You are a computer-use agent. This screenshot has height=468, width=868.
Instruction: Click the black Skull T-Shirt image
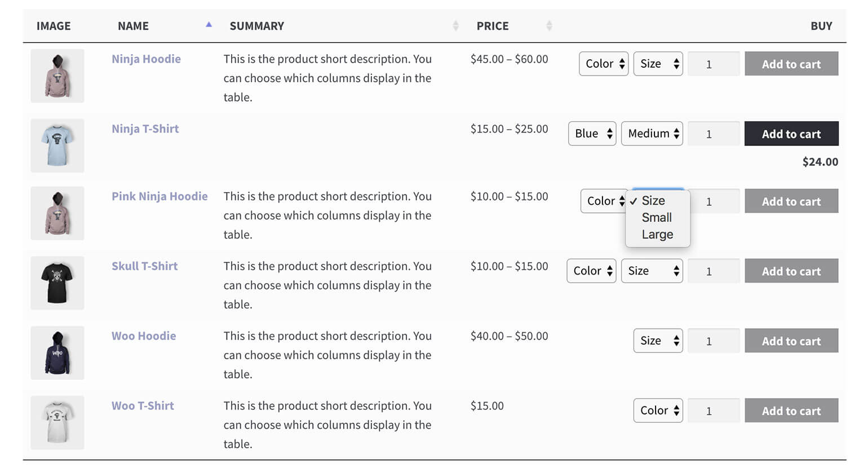click(x=57, y=283)
